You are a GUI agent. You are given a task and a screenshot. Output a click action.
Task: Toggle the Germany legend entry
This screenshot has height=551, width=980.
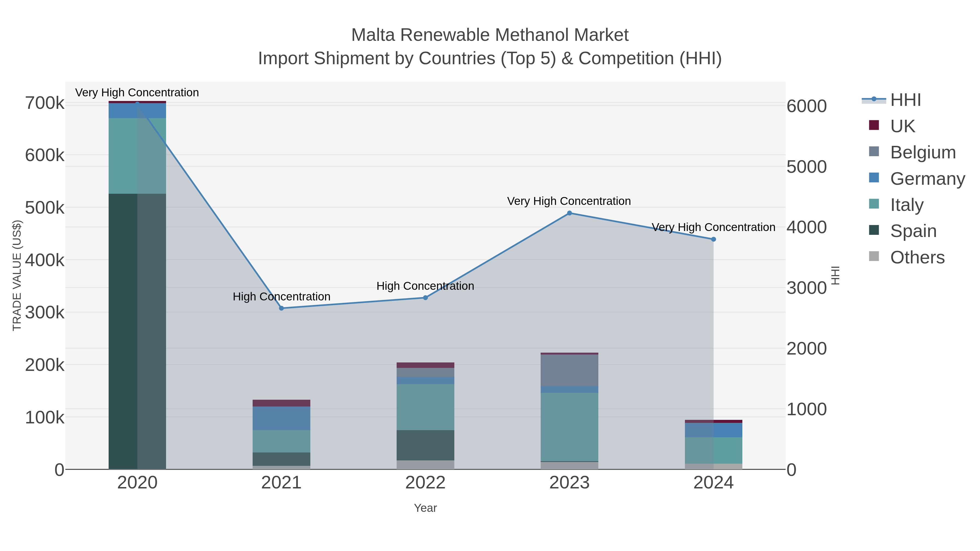click(x=917, y=178)
